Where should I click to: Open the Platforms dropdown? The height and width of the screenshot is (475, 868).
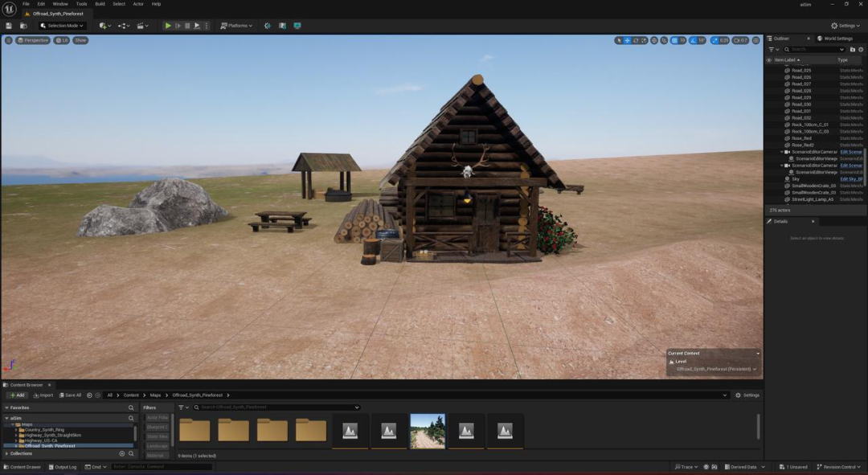(x=236, y=26)
